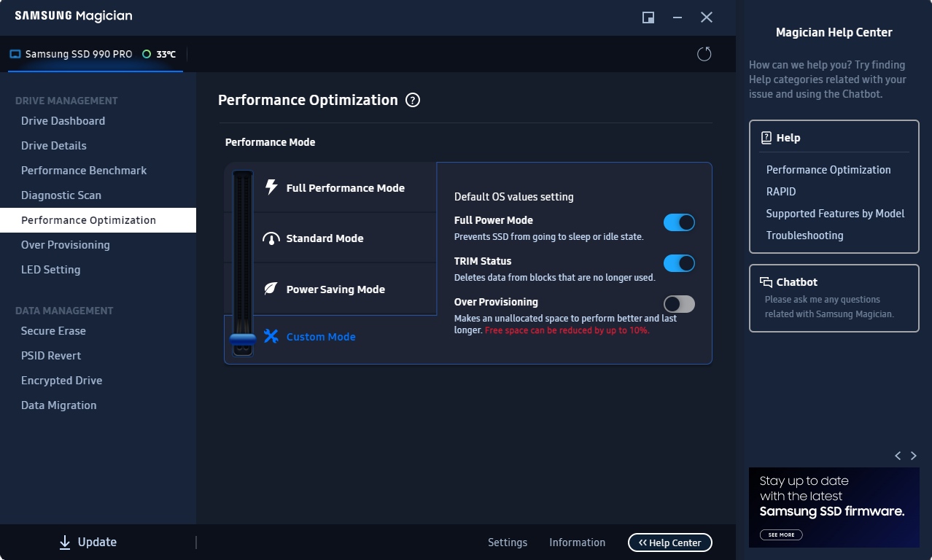This screenshot has height=560, width=932.
Task: Click the mini-mode window icon in titlebar
Action: [648, 17]
